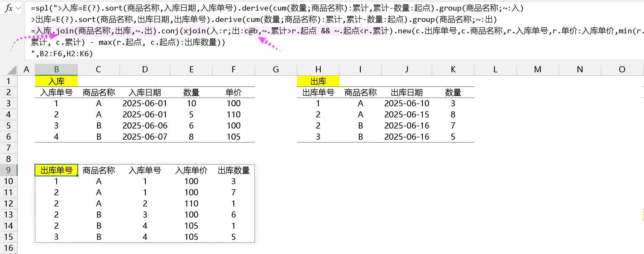Click fill handle of cell B9
Image resolution: width=644 pixels, height=254 pixels.
tap(77, 176)
